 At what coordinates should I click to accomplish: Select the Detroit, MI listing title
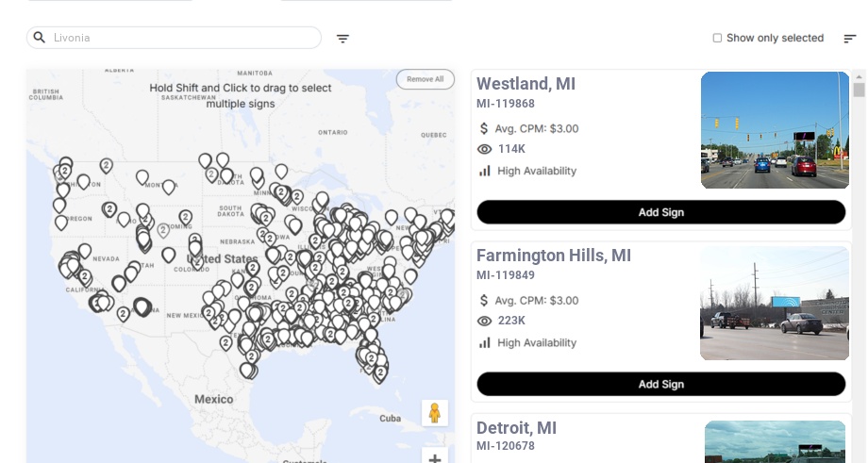click(518, 428)
